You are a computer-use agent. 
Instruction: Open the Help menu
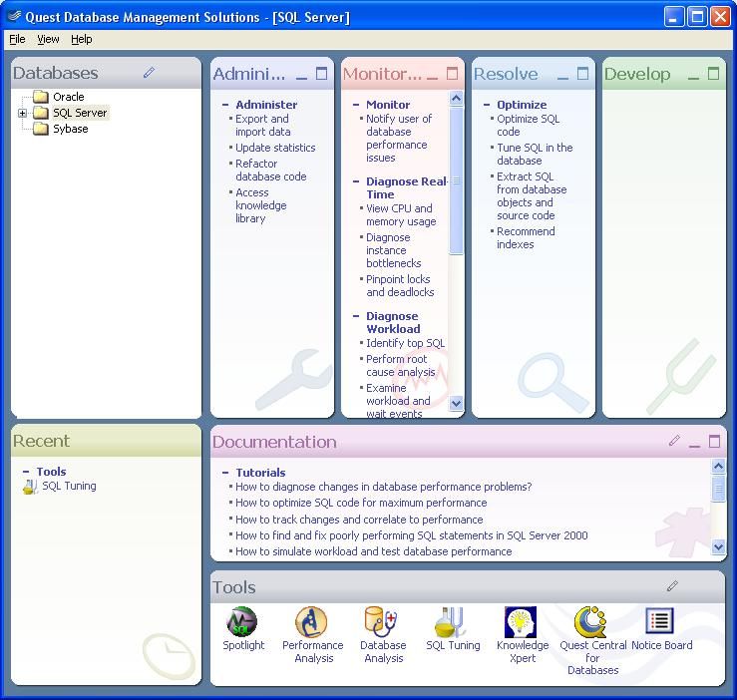tap(81, 39)
